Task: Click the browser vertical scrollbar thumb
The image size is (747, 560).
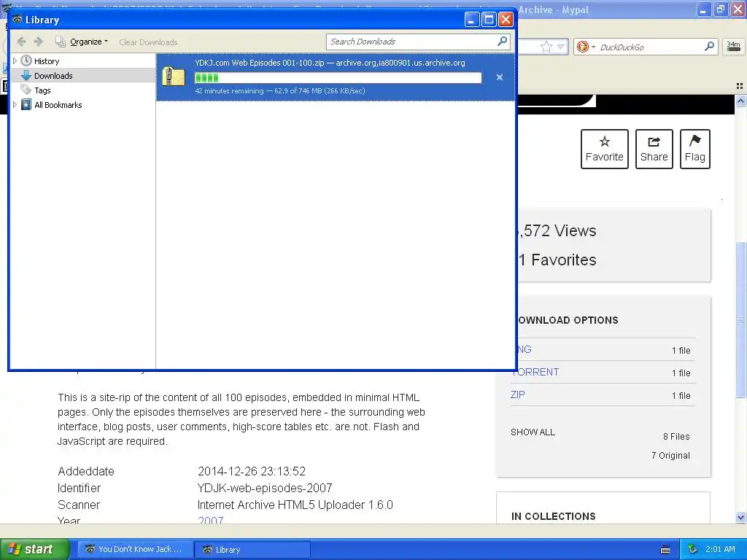Action: coord(741,319)
